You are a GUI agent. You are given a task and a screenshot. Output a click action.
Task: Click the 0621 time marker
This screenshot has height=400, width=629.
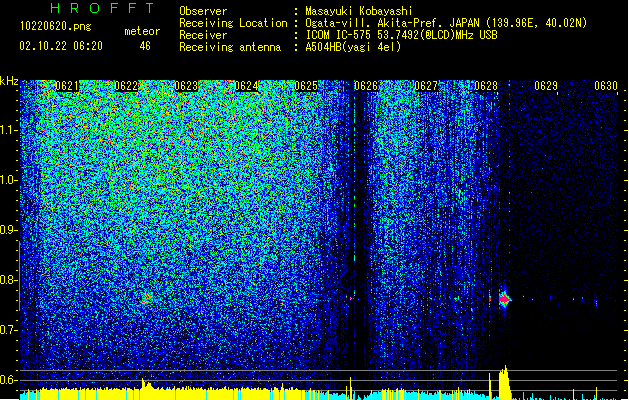click(67, 86)
